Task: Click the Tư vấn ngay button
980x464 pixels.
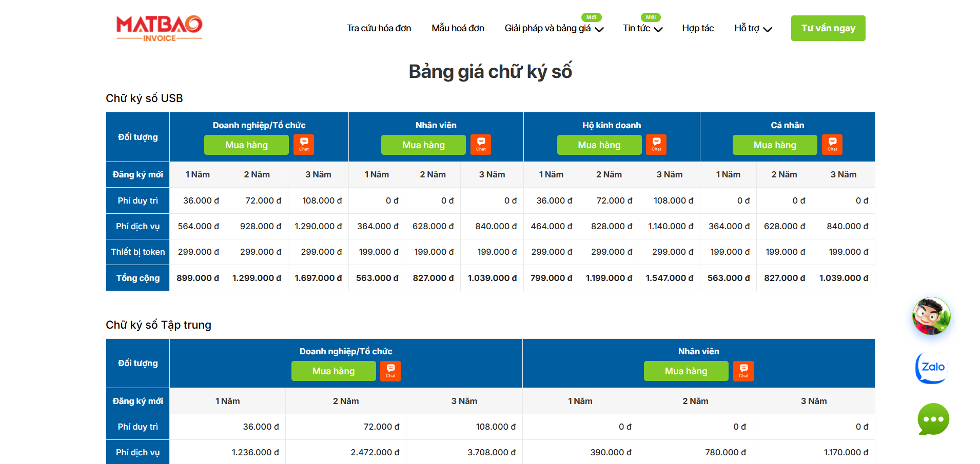Action: [828, 28]
